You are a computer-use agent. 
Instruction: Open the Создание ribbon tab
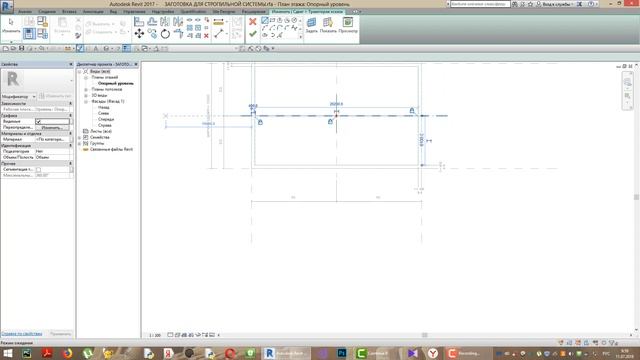(x=47, y=12)
